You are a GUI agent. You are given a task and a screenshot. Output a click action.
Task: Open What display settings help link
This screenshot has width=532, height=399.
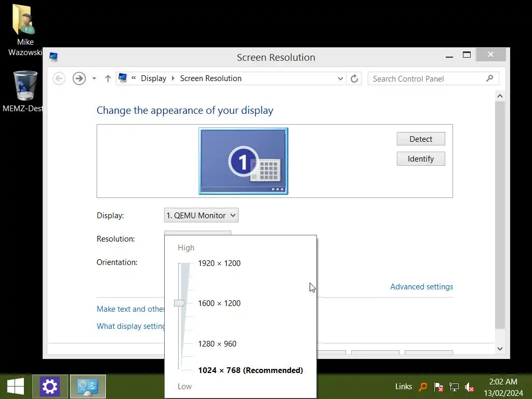point(130,326)
